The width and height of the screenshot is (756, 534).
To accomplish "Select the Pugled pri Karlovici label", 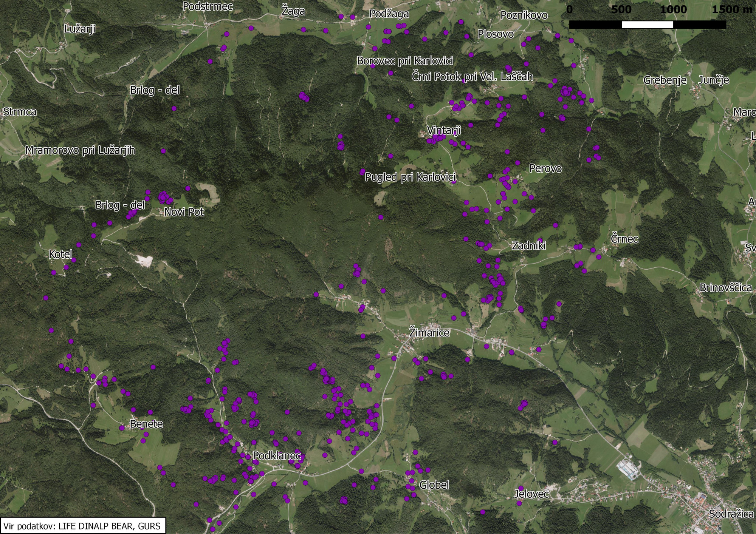I will [x=410, y=177].
